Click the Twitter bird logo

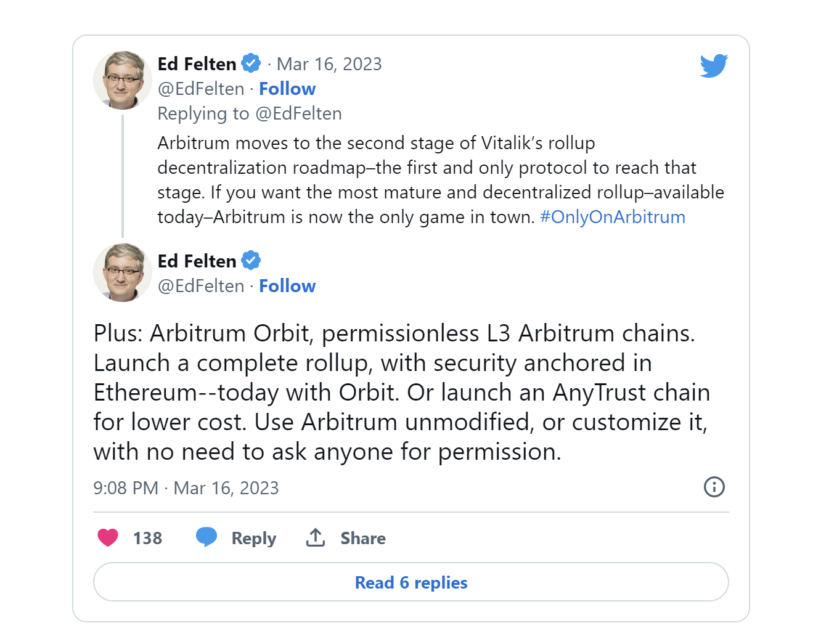point(714,65)
